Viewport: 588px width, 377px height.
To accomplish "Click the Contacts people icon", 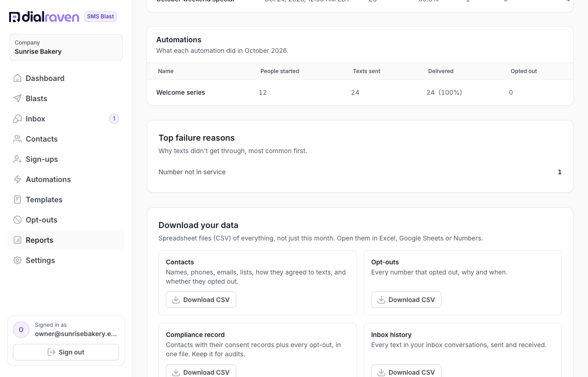I will pos(17,139).
